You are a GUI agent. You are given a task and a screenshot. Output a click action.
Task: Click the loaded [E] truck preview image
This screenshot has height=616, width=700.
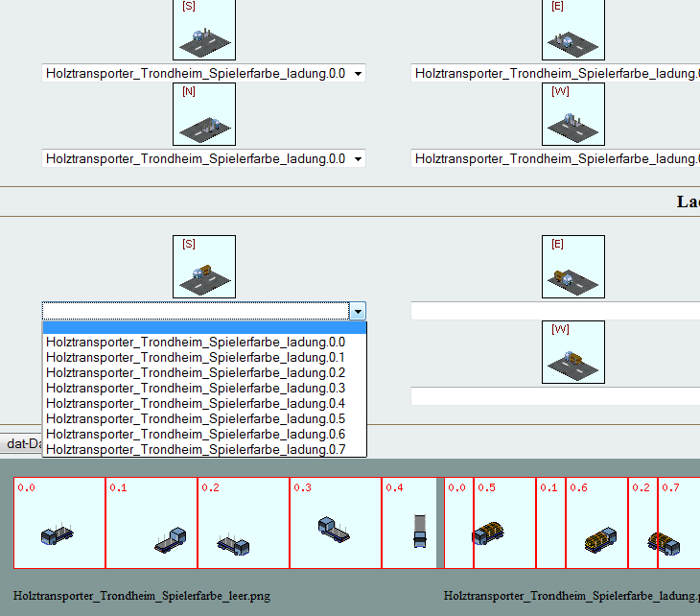[x=572, y=267]
